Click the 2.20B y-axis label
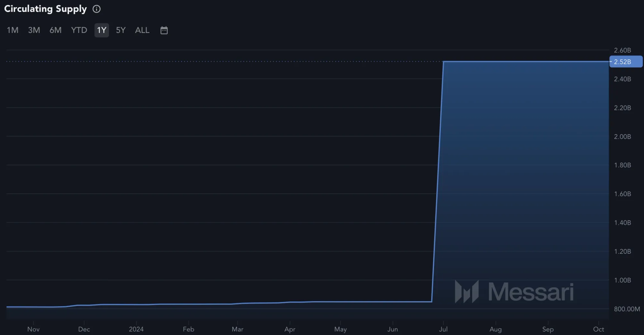The width and height of the screenshot is (644, 335). pyautogui.click(x=622, y=108)
